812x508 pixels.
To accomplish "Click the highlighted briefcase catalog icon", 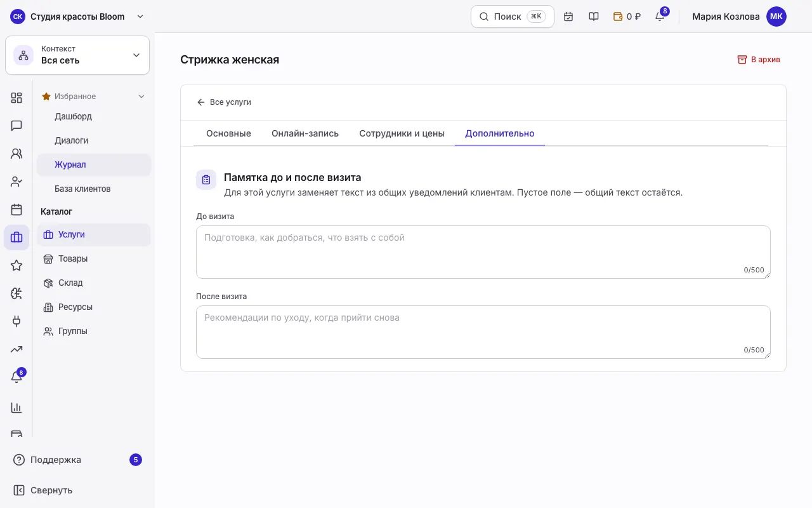I will [x=16, y=237].
